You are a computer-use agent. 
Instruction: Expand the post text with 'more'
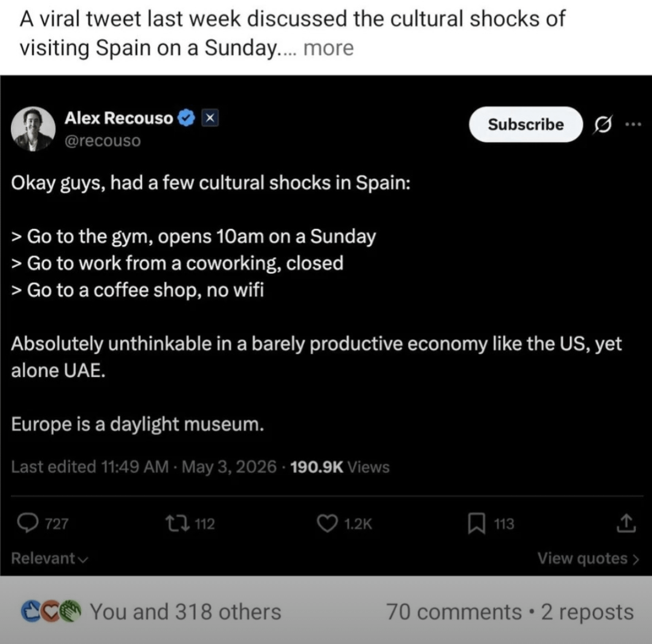329,48
